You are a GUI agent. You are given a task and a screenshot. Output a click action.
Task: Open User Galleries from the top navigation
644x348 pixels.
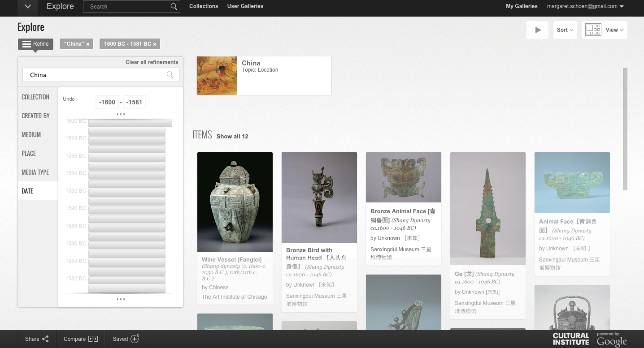click(245, 6)
